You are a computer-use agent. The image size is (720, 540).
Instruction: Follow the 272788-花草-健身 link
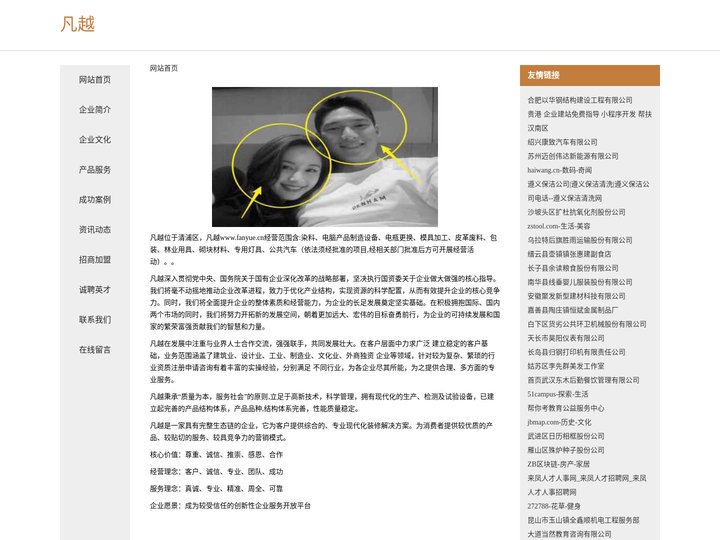click(x=554, y=506)
